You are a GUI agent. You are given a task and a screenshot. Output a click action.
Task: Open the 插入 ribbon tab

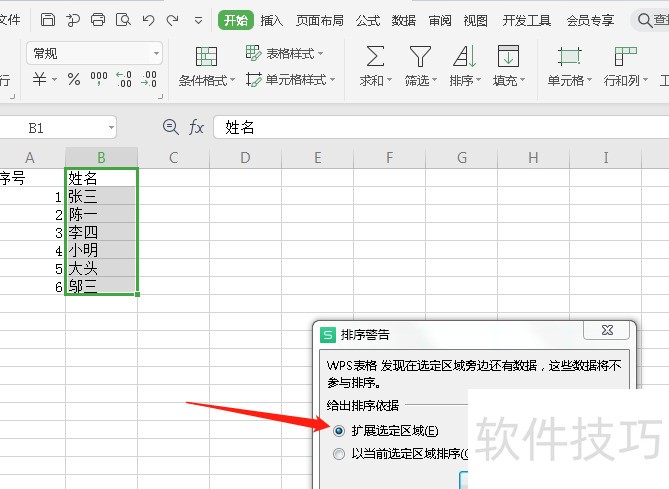click(x=271, y=20)
